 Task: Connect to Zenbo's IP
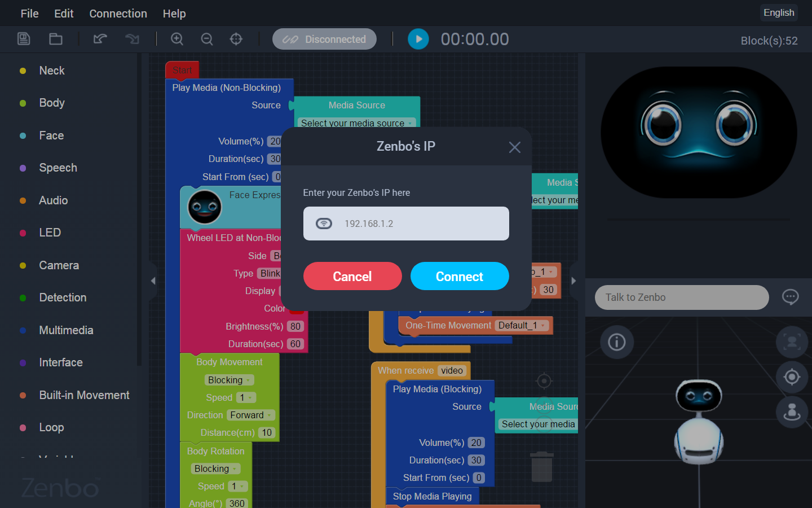tap(460, 276)
